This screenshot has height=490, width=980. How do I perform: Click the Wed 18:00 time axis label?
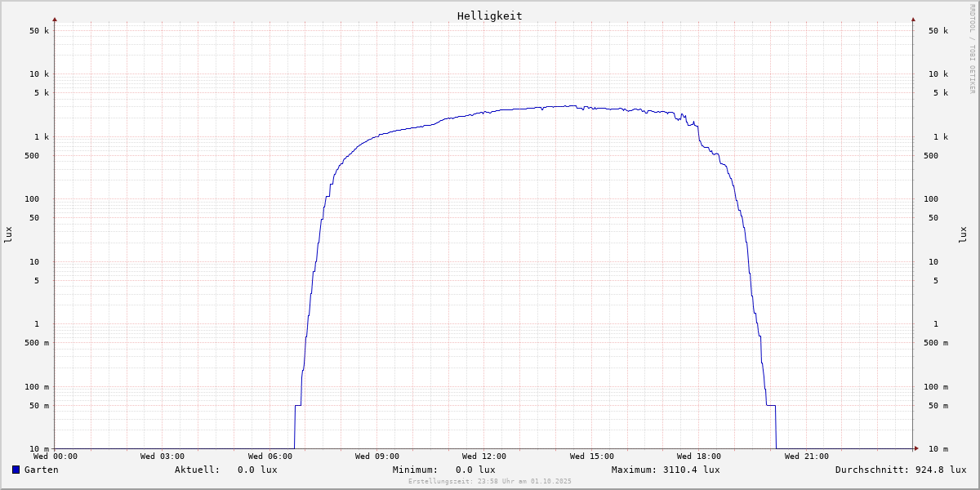(x=699, y=457)
